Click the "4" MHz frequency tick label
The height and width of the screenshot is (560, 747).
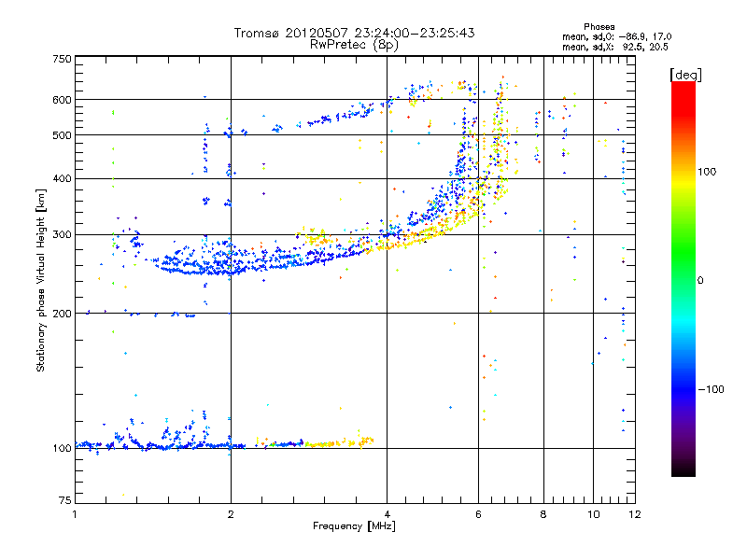pos(387,514)
